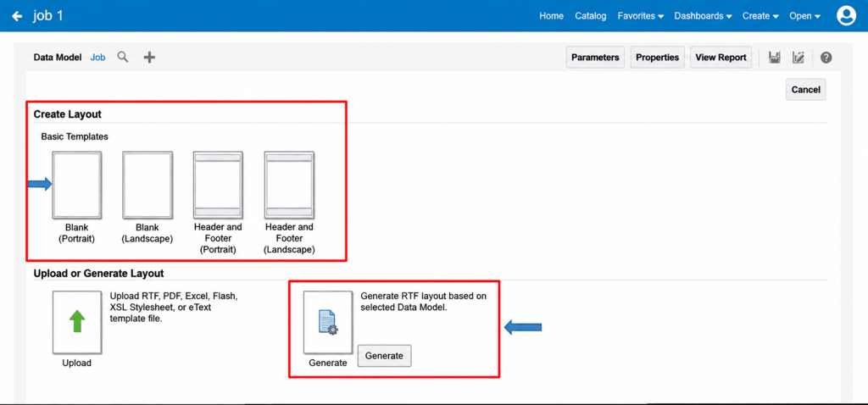Expand the Favorites dropdown menu
The height and width of the screenshot is (405, 868).
pyautogui.click(x=641, y=16)
